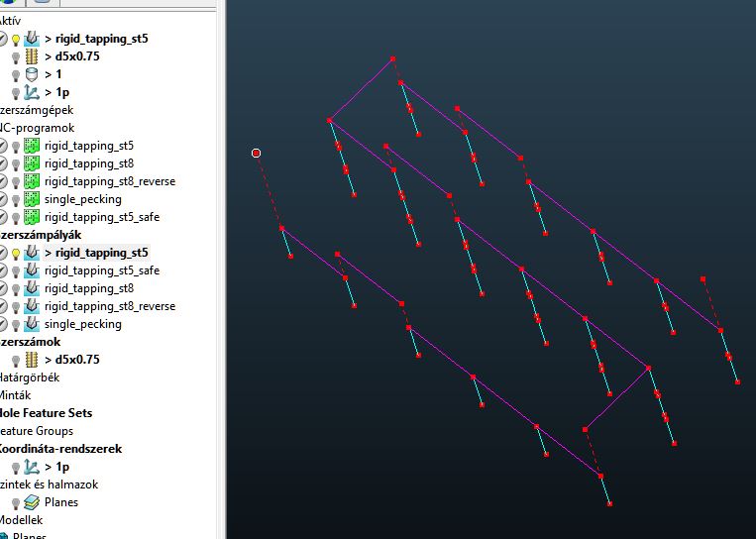The width and height of the screenshot is (756, 539).
Task: Select the Szerszámok tree branch
Action: [30, 342]
